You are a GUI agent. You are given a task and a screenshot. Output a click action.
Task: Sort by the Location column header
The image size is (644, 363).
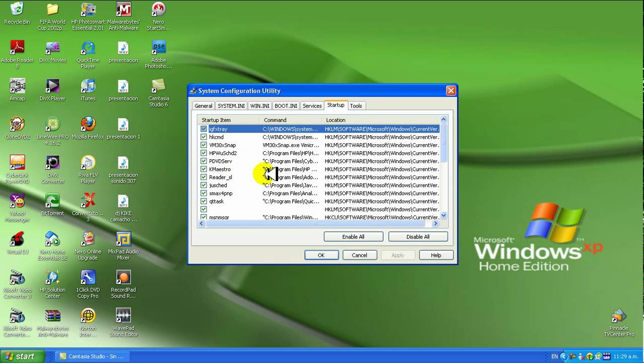point(381,120)
